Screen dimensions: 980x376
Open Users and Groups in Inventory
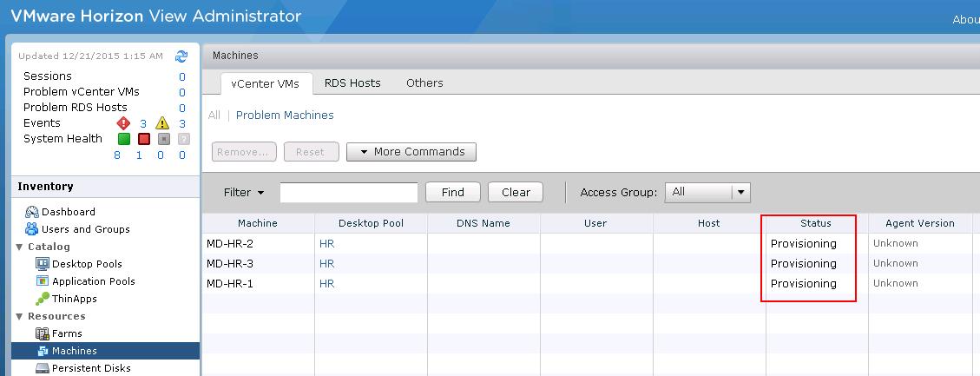(85, 229)
